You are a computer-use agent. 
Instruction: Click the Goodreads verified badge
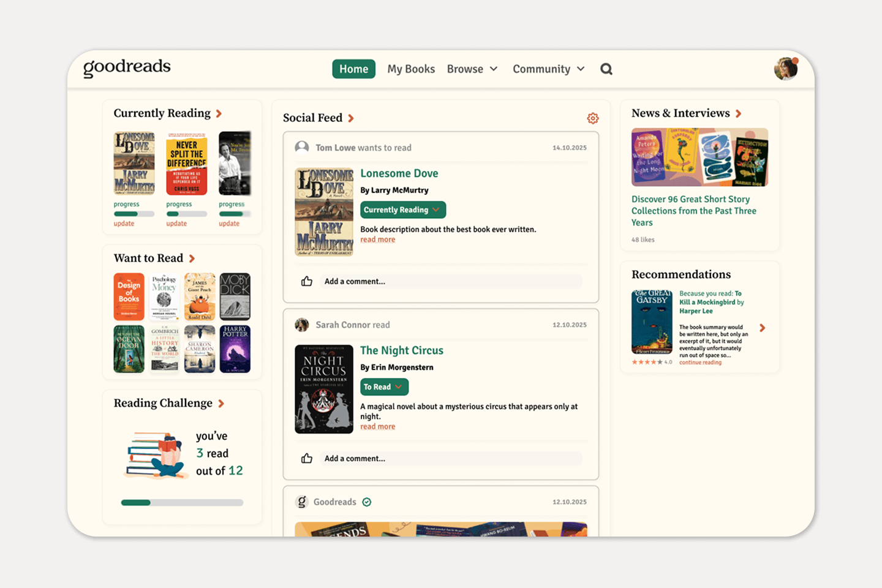coord(367,502)
